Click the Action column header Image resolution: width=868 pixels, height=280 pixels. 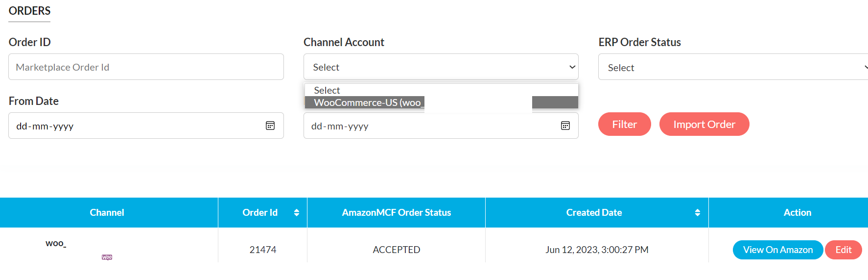coord(797,212)
